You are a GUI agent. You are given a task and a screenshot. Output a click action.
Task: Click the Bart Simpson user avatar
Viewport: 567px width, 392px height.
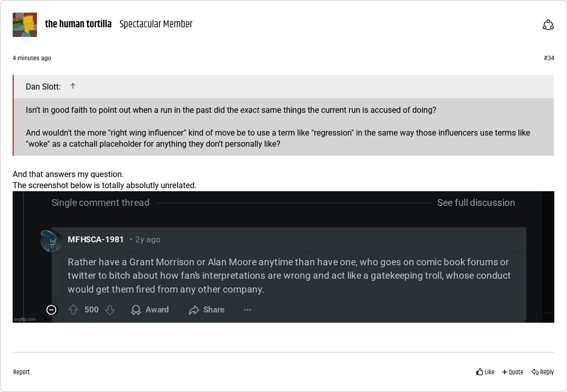25,25
